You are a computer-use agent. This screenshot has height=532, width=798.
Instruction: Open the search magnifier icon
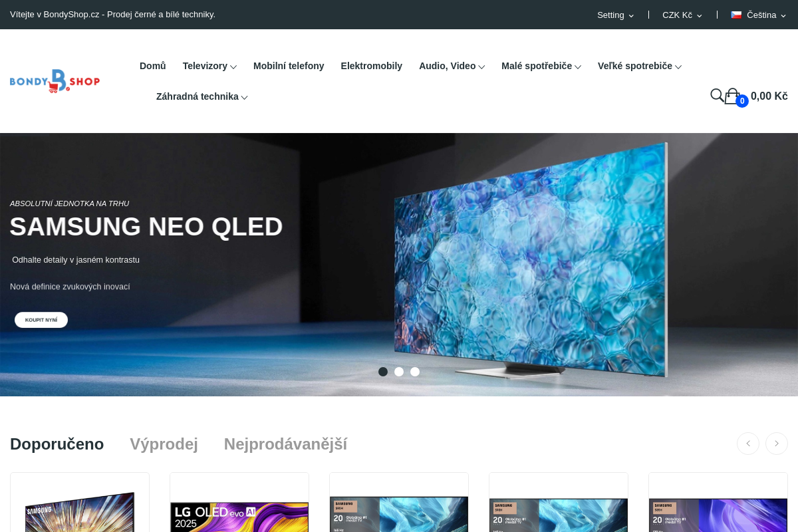(717, 96)
